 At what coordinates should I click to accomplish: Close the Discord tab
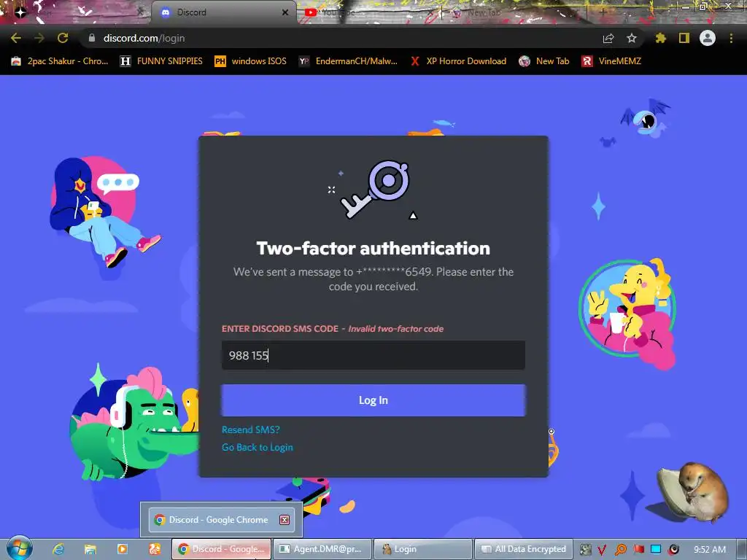[285, 12]
